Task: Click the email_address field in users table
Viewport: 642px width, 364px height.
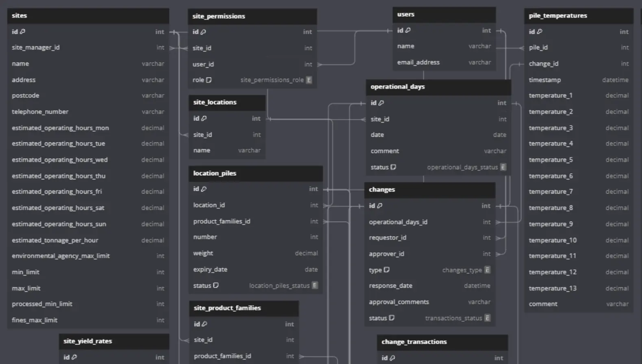Action: click(x=418, y=62)
